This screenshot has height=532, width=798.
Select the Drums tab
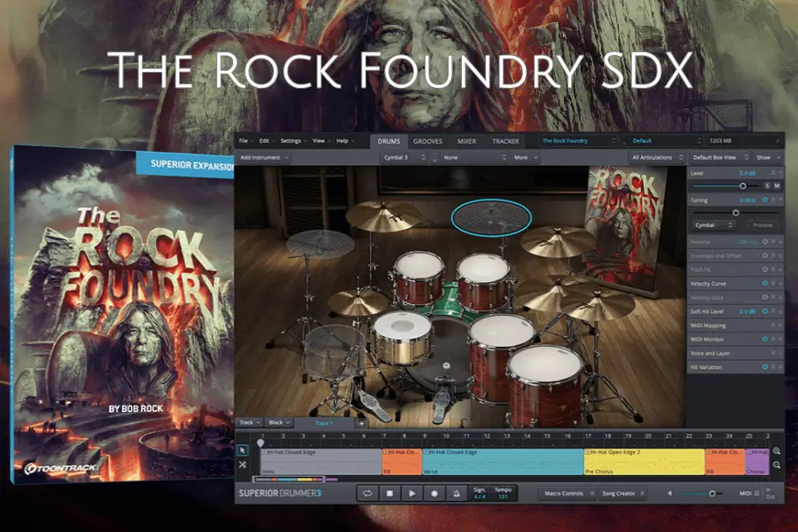(x=389, y=141)
